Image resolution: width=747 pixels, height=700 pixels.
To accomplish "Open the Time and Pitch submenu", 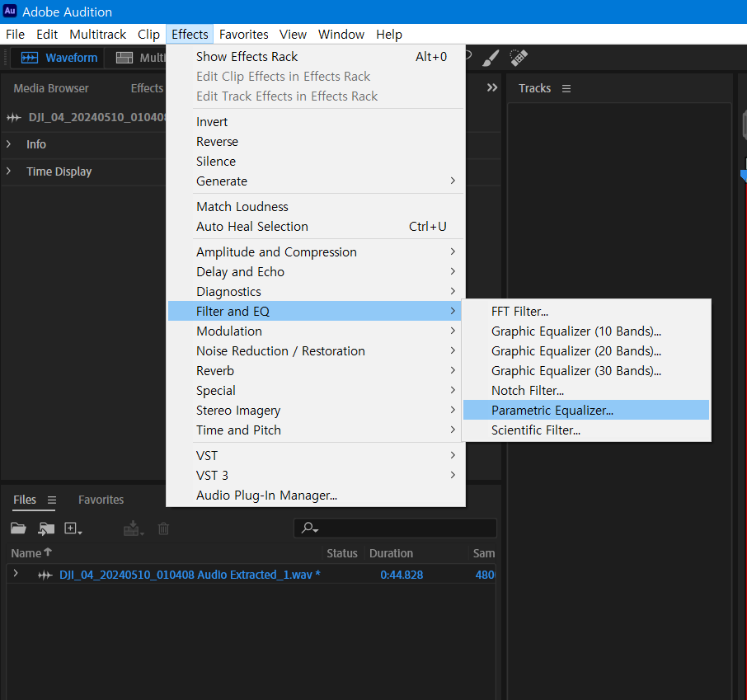I will 316,430.
